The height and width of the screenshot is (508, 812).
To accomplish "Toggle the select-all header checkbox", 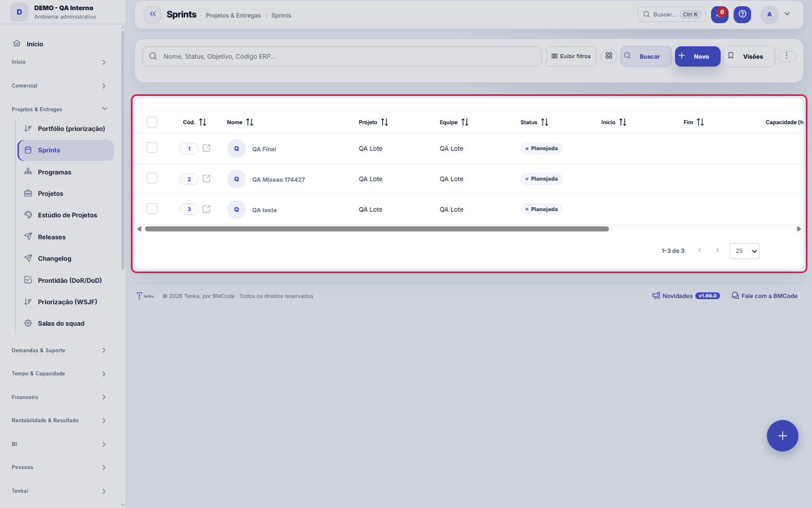I will point(152,122).
